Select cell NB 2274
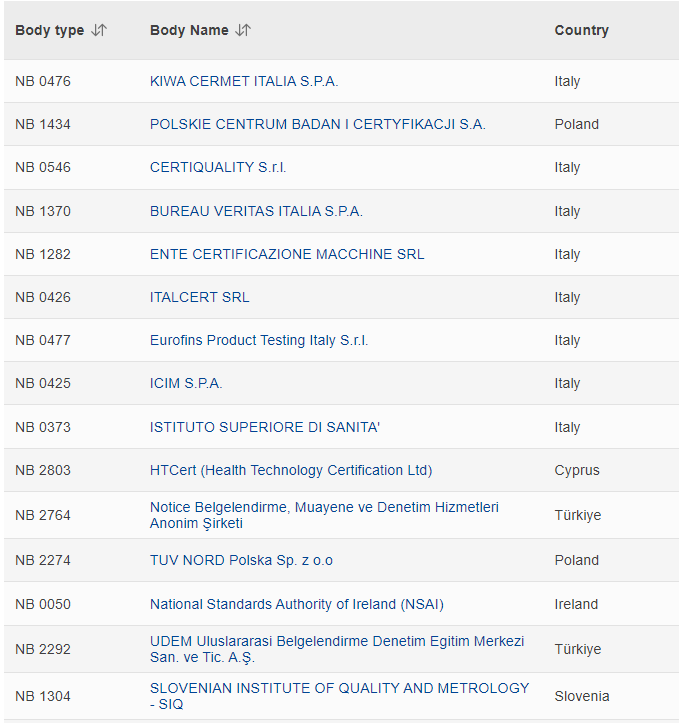The height and width of the screenshot is (723, 683). coord(43,560)
